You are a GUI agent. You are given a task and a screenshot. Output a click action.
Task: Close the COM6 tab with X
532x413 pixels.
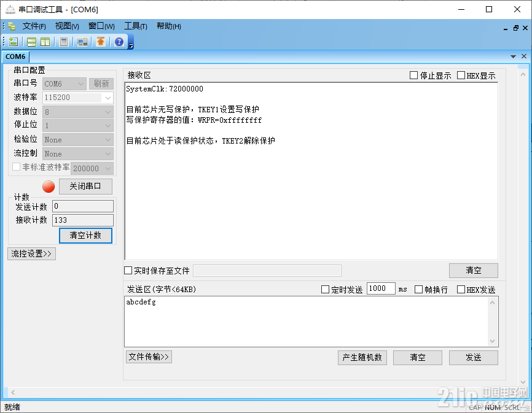524,56
